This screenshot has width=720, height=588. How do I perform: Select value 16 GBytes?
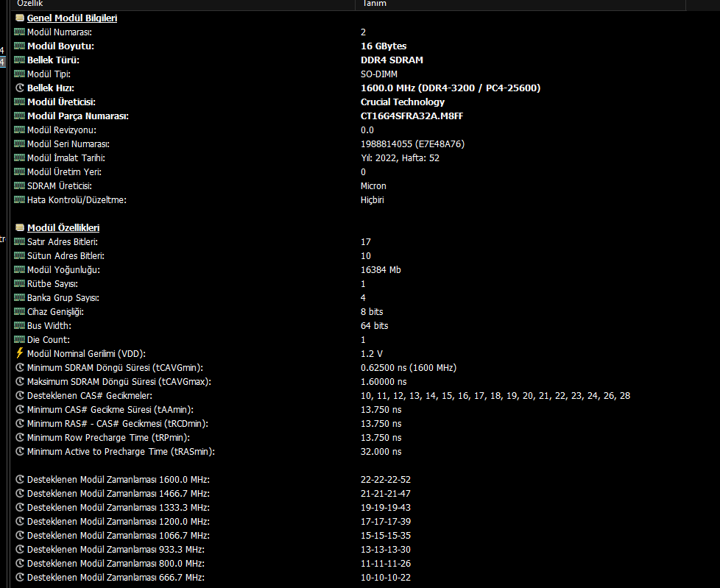[384, 46]
